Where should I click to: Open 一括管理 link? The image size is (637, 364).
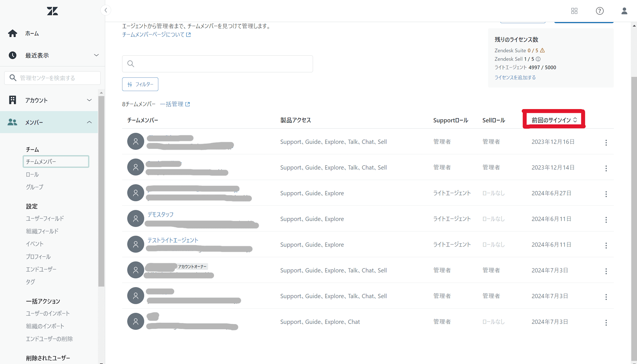(175, 104)
